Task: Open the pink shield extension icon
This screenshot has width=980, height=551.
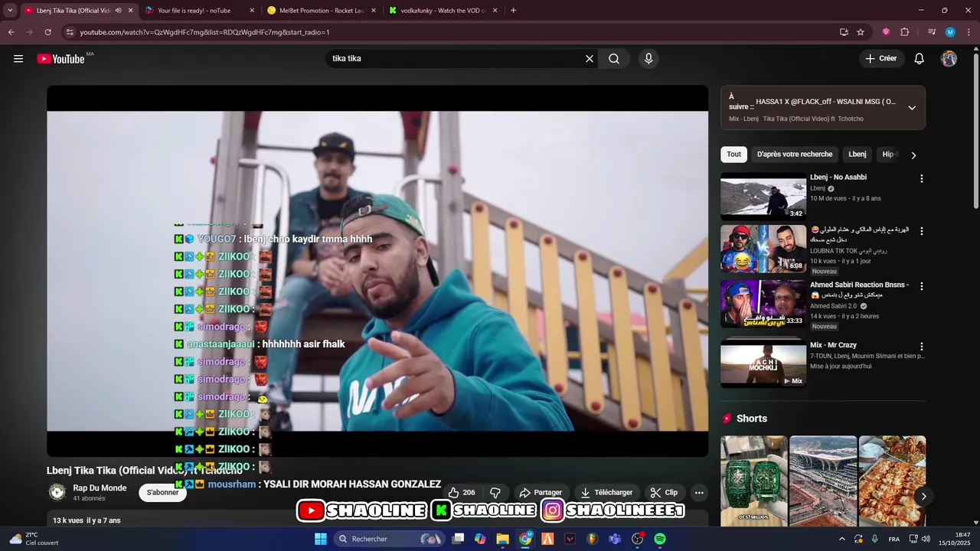Action: point(886,32)
